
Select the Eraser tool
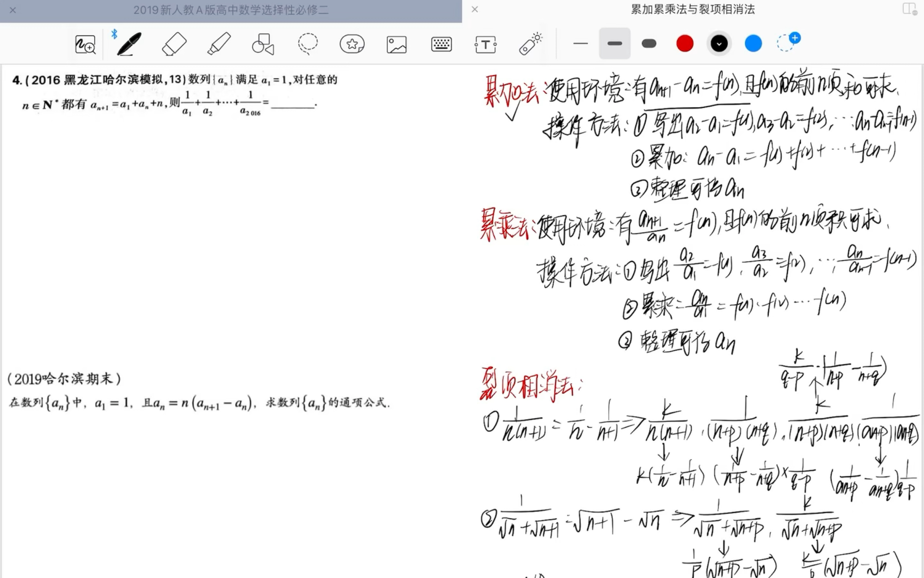pos(174,44)
